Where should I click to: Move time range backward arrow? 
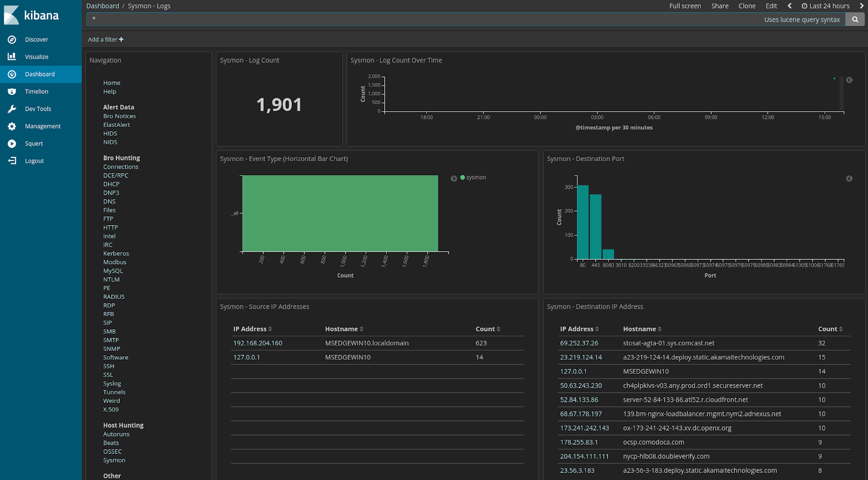point(789,6)
